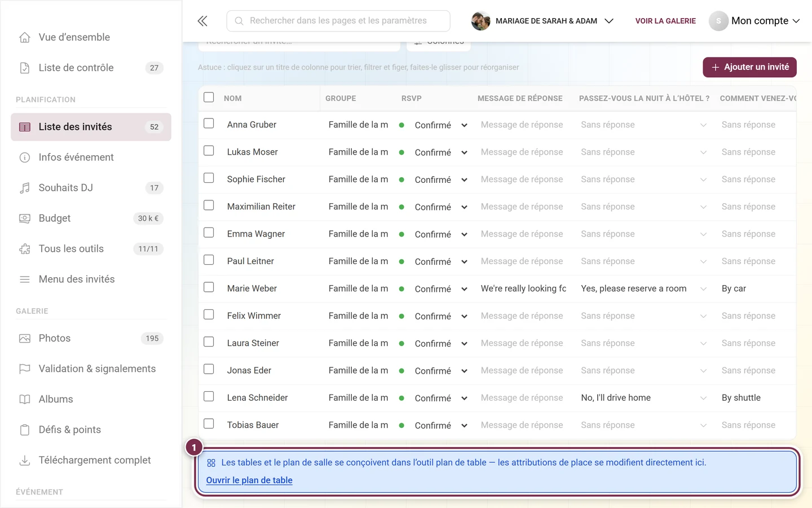The height and width of the screenshot is (508, 812).
Task: Click the flag icon beside Validation & signalements
Action: pos(25,369)
